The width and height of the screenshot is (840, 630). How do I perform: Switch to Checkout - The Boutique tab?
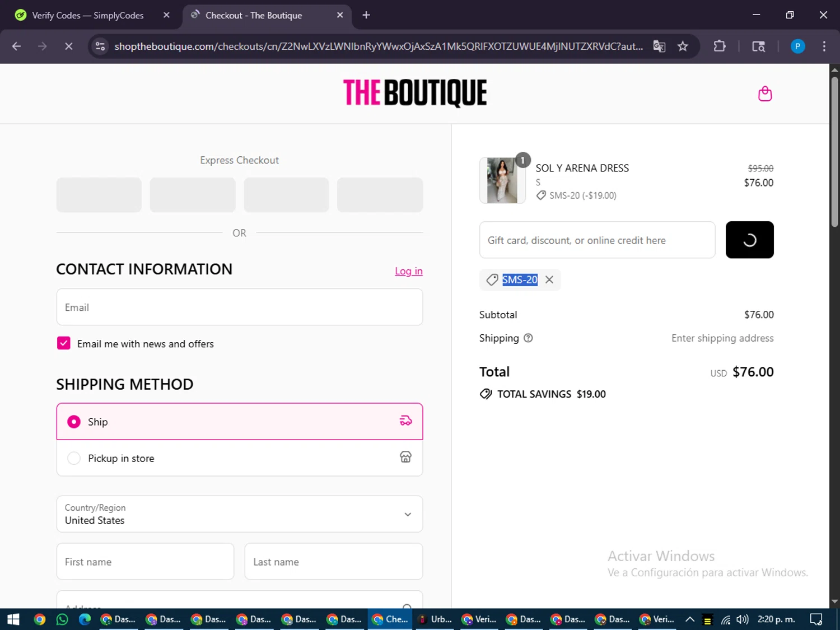click(x=267, y=15)
